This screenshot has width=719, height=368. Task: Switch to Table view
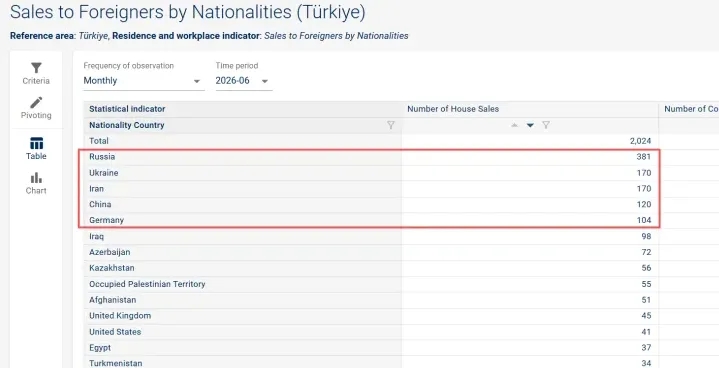pos(36,148)
